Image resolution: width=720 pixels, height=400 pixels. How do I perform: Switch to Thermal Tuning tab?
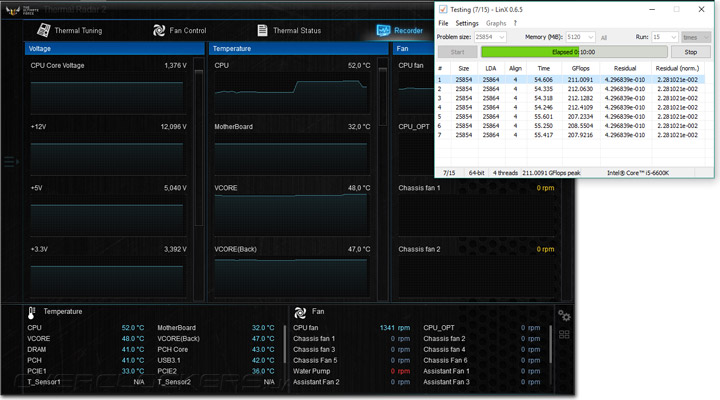pos(69,30)
